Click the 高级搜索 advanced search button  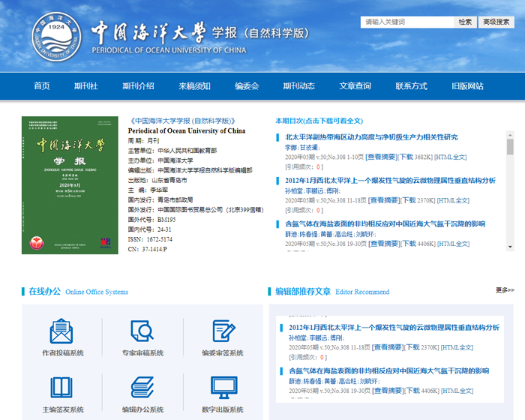(496, 22)
